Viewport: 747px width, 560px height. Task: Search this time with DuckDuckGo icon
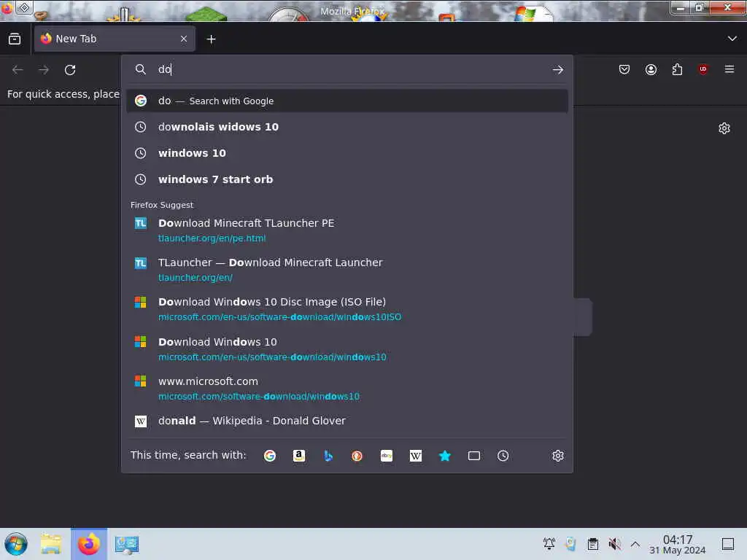point(357,456)
